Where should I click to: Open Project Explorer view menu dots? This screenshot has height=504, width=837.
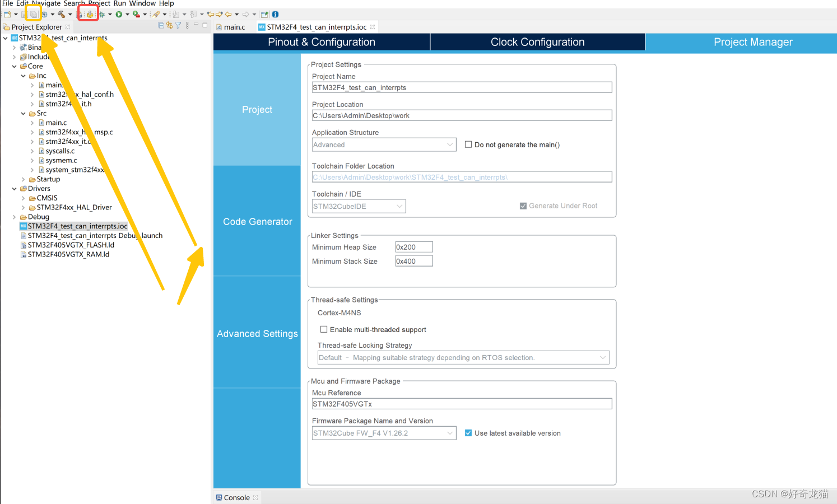pyautogui.click(x=187, y=25)
